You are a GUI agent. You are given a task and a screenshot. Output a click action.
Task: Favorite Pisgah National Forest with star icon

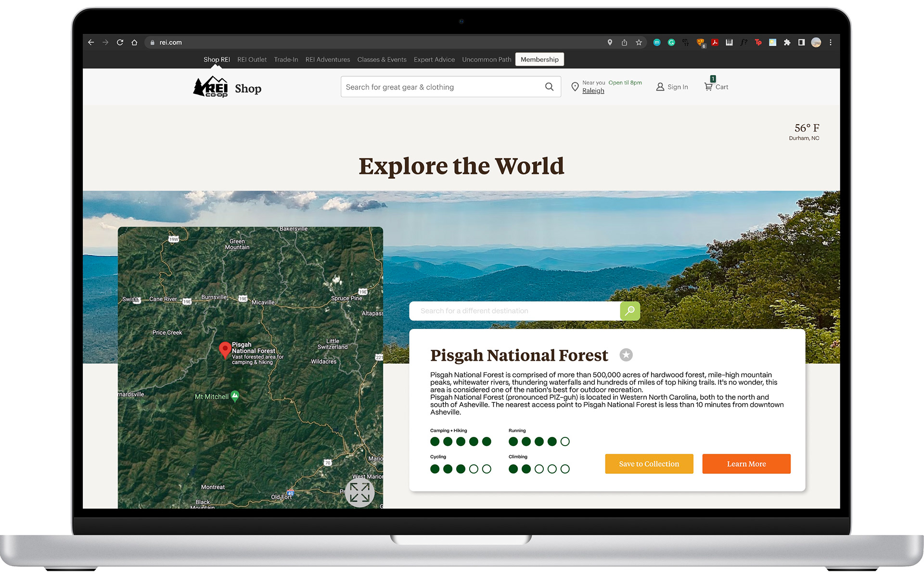626,355
